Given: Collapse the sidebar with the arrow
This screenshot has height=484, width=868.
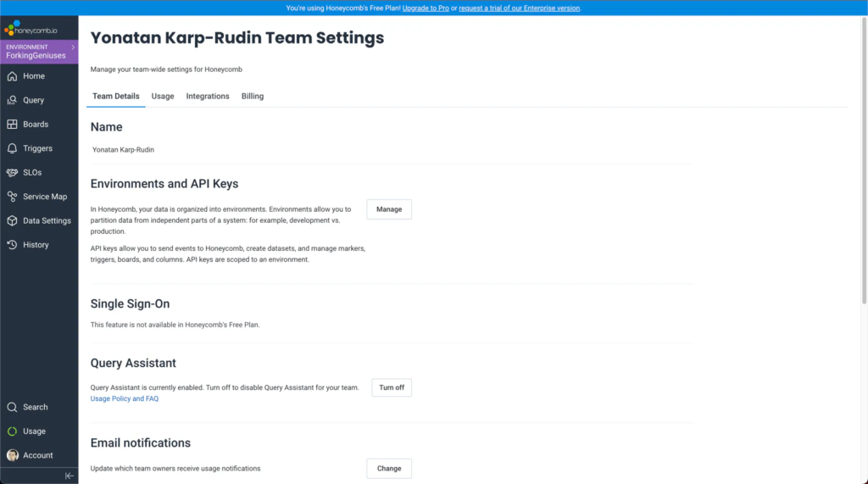Looking at the screenshot, I should click(x=70, y=476).
